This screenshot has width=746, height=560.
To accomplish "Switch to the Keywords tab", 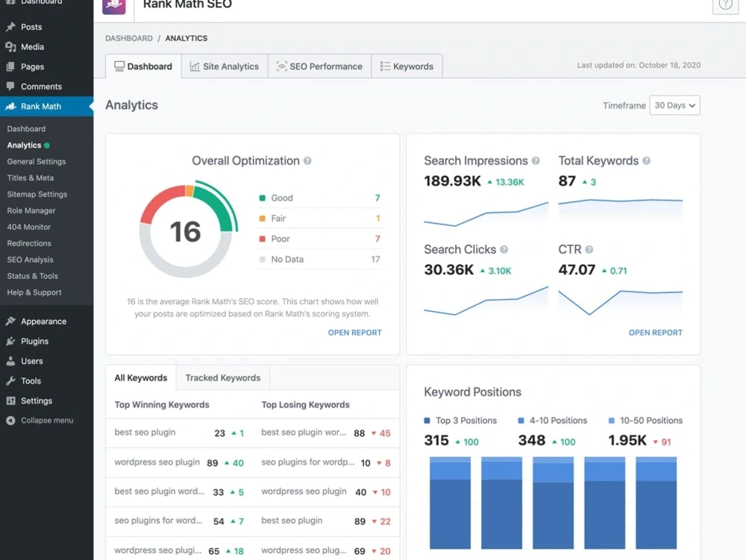I will (407, 66).
